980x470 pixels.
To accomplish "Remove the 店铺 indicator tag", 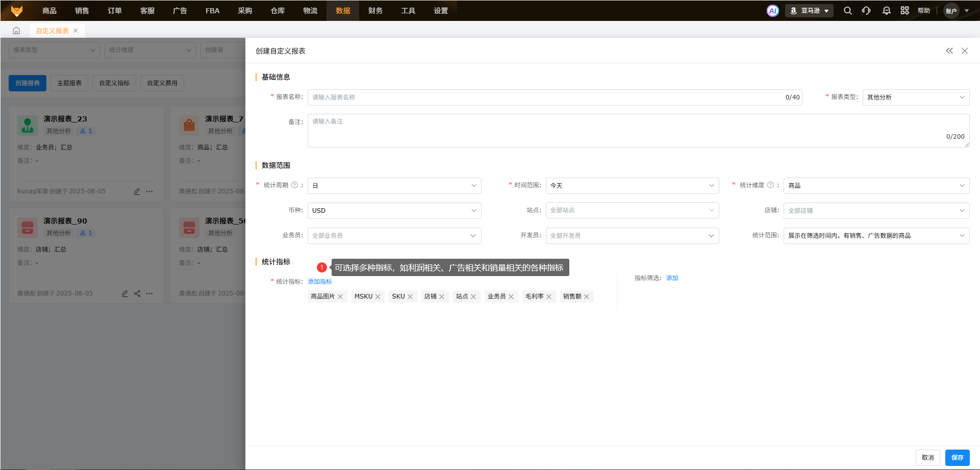I will (x=442, y=296).
